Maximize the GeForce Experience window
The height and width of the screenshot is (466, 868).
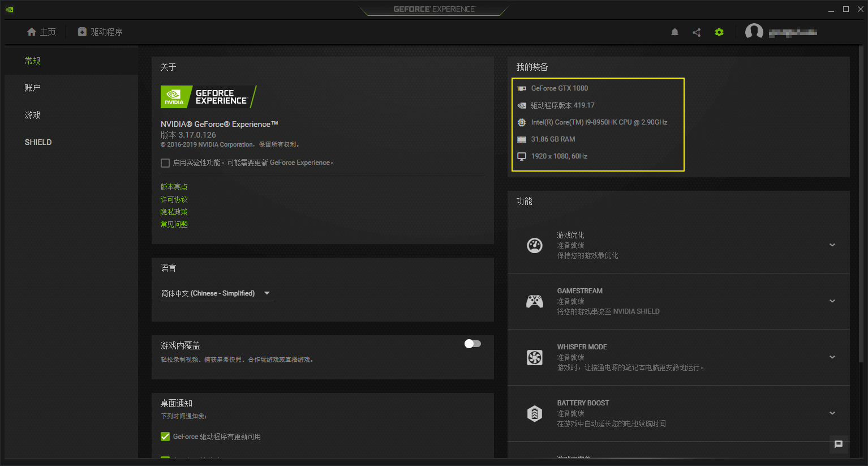click(846, 9)
